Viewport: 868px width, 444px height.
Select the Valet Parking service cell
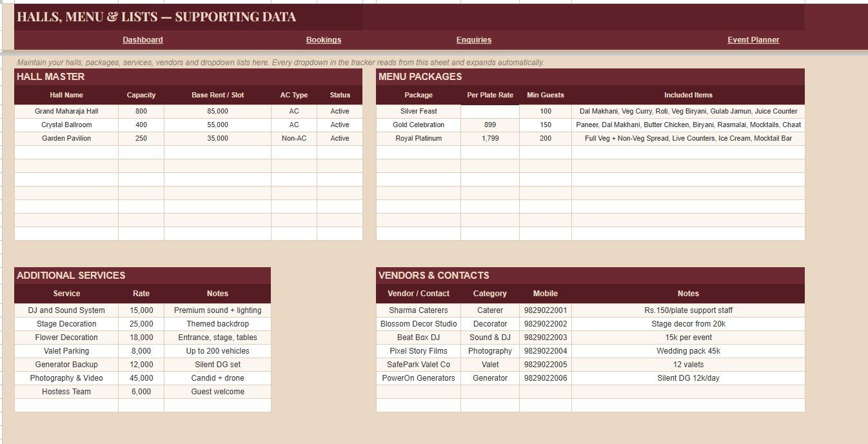coord(66,351)
